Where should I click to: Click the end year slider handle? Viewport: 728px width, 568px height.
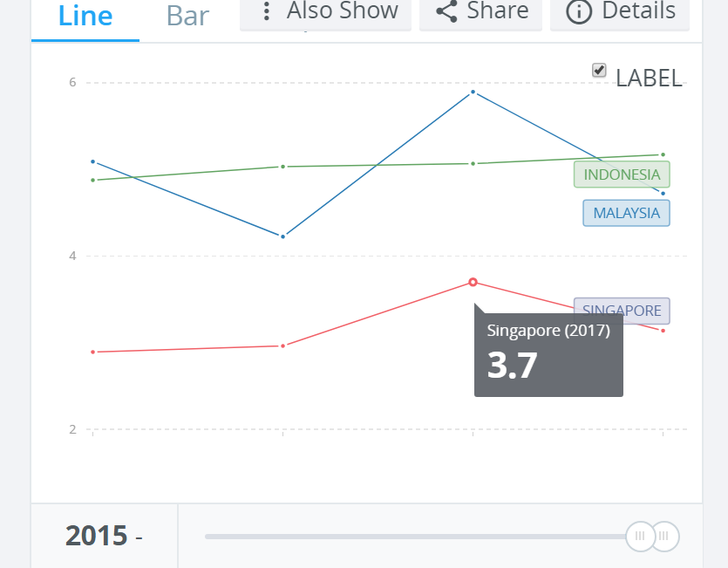tap(665, 537)
